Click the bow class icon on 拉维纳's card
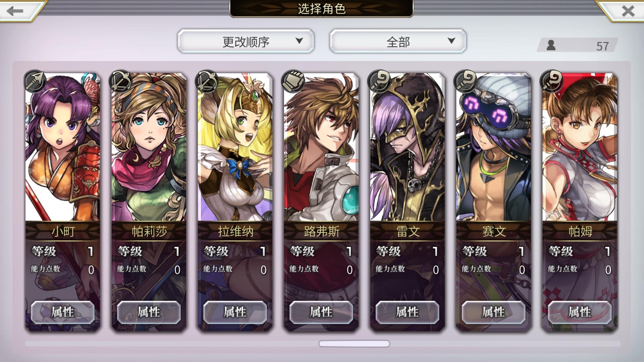This screenshot has width=644, height=362. (207, 81)
